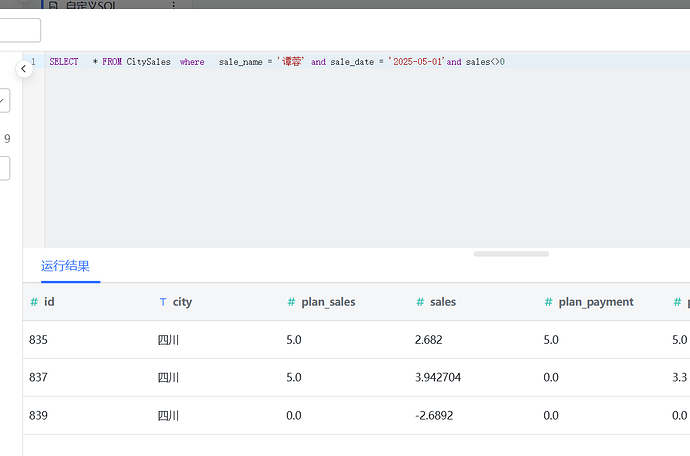Click the date string '2025-05-01' in the query
This screenshot has height=456, width=690.
[417, 62]
